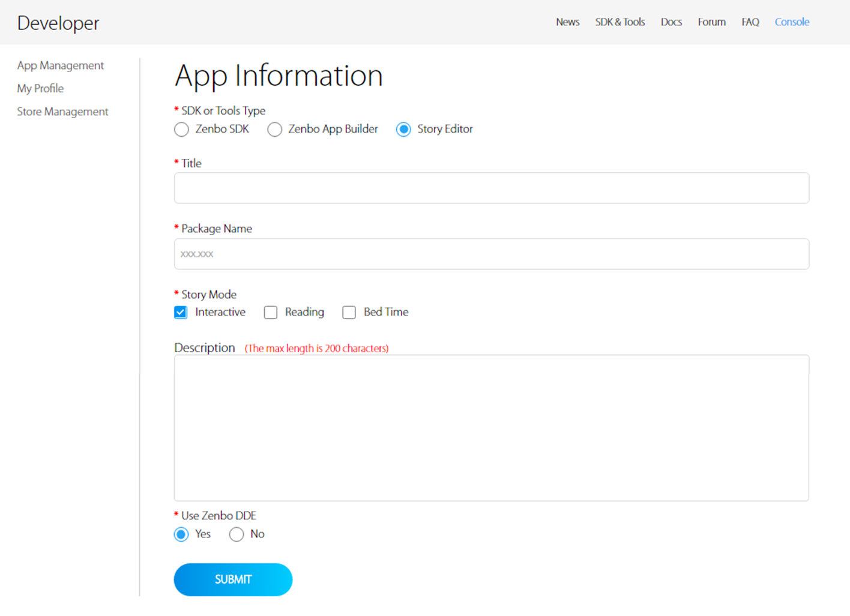Choose the Zenbo App Builder option

coord(274,130)
